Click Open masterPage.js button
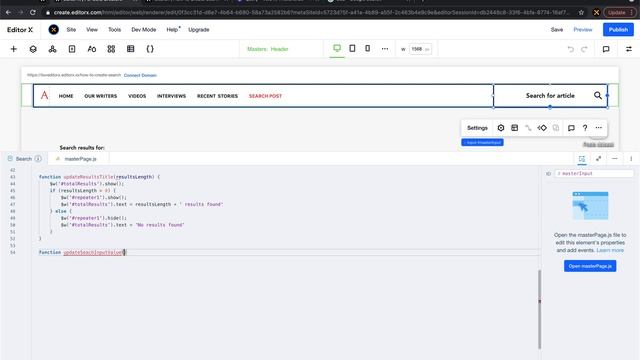 (x=590, y=266)
